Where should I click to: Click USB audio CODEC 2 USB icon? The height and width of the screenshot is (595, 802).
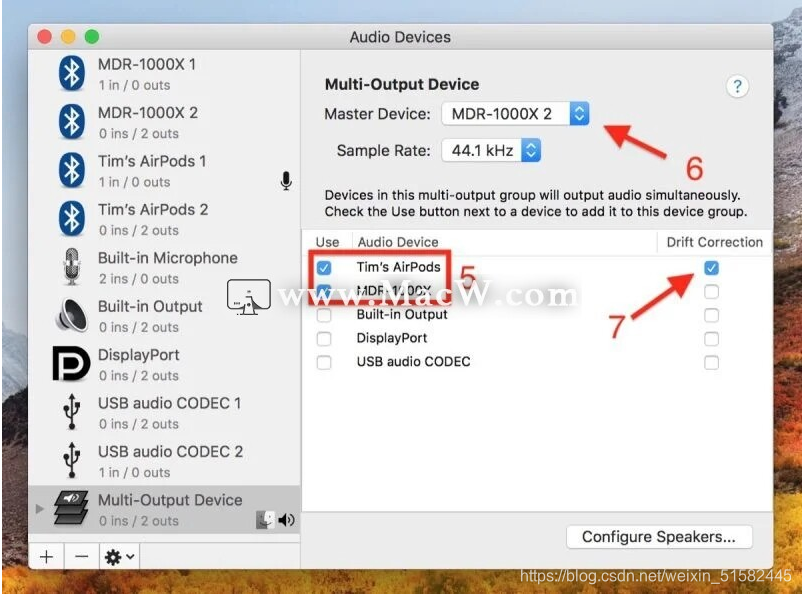(x=72, y=460)
